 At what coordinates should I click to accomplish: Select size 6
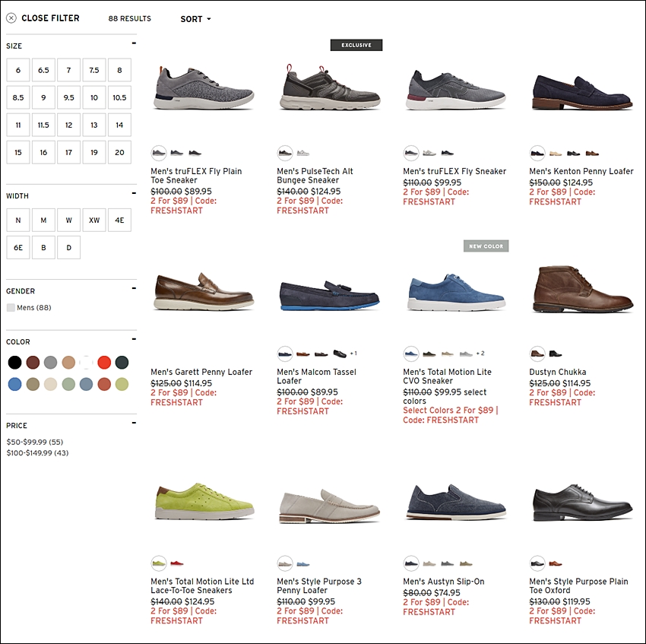click(x=18, y=70)
